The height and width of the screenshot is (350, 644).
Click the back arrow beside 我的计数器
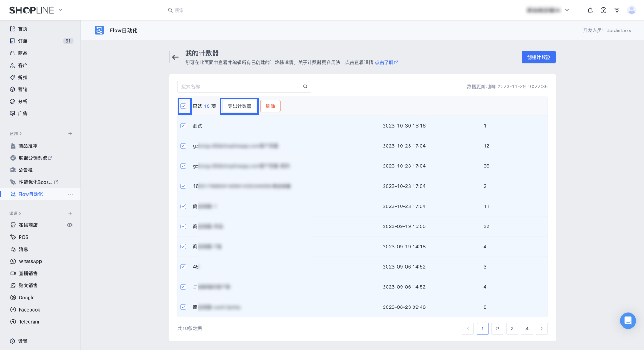coord(175,57)
